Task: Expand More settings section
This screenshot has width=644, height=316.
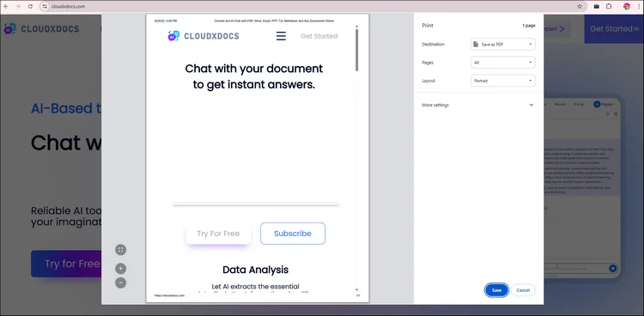Action: pos(478,105)
